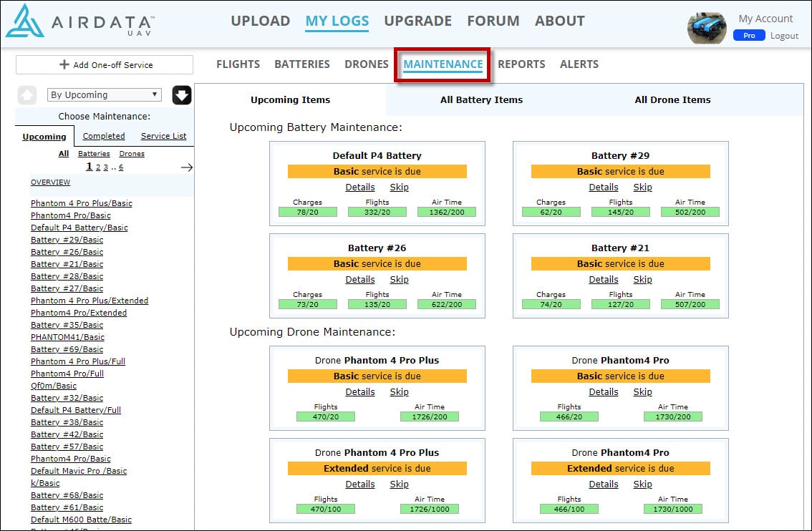Open the Service List sidebar tab
This screenshot has width=812, height=531.
[x=164, y=136]
